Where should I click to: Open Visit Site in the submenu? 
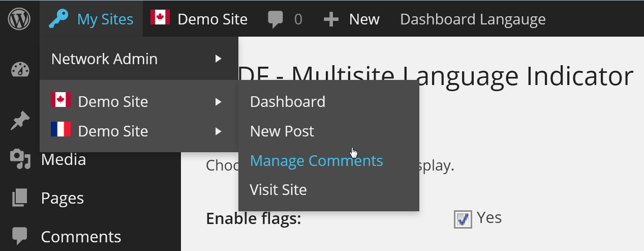pos(279,190)
